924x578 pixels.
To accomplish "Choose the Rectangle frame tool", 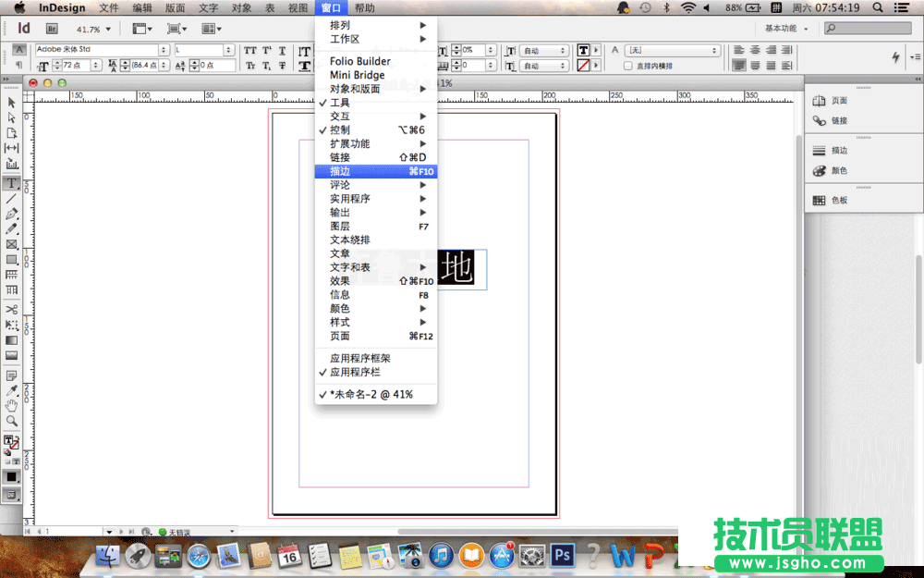I will pyautogui.click(x=11, y=244).
